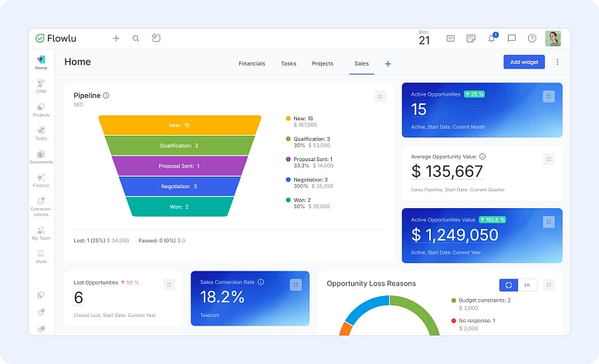Open More modules in the sidebar
This screenshot has width=599, height=364.
point(41,257)
